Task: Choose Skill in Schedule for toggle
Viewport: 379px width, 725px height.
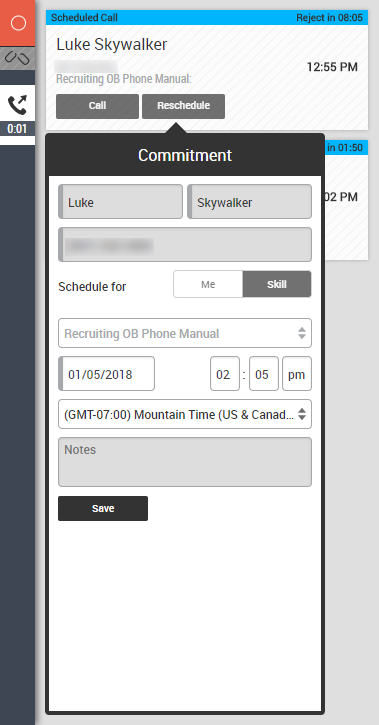Action: [277, 284]
